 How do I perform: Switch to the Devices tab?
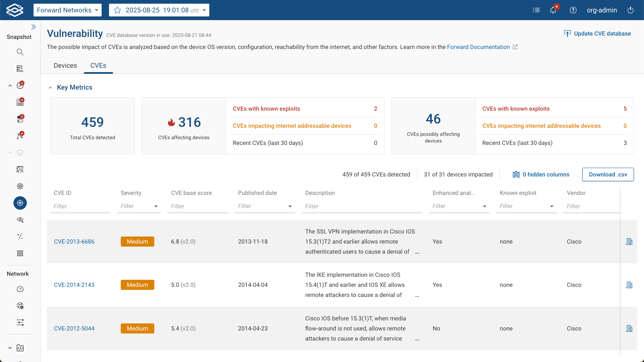[65, 65]
